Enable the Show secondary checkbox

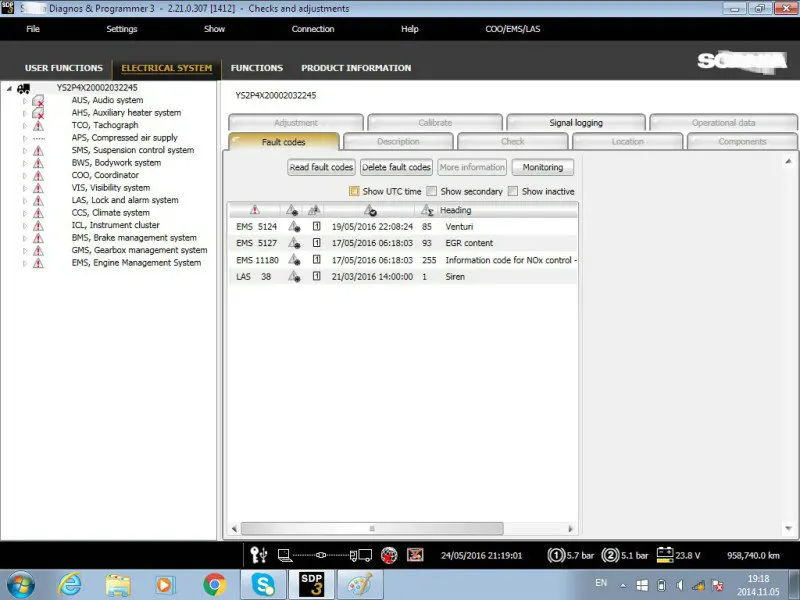tap(432, 191)
